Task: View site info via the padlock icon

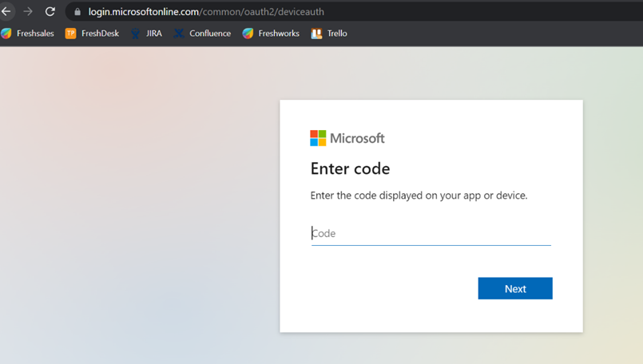Action: pyautogui.click(x=77, y=12)
